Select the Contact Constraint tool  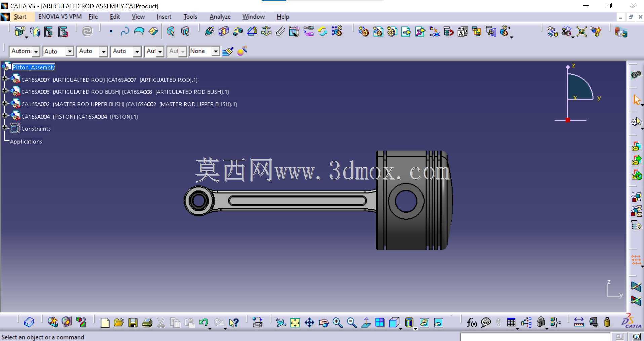point(223,32)
